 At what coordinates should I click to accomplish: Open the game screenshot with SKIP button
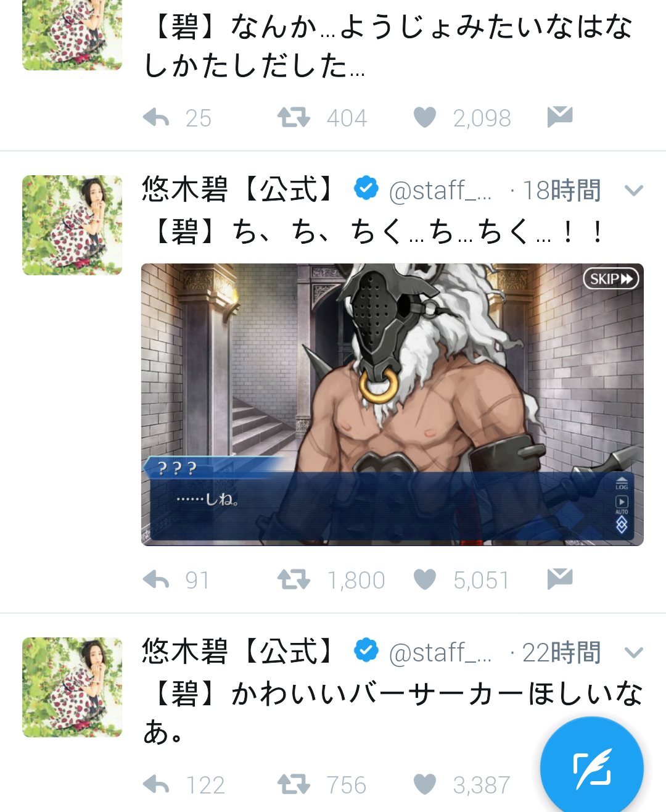click(x=392, y=404)
